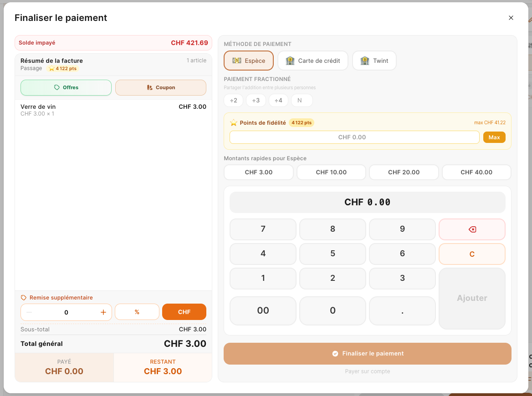The height and width of the screenshot is (396, 532).
Task: Click the PAYÉ CHF 0.00 box
Action: 64,367
